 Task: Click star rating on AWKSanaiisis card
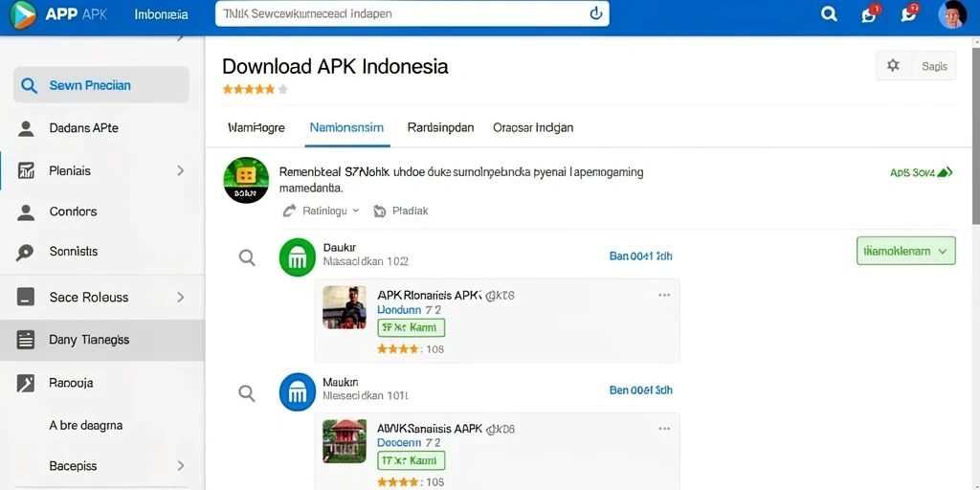(397, 482)
